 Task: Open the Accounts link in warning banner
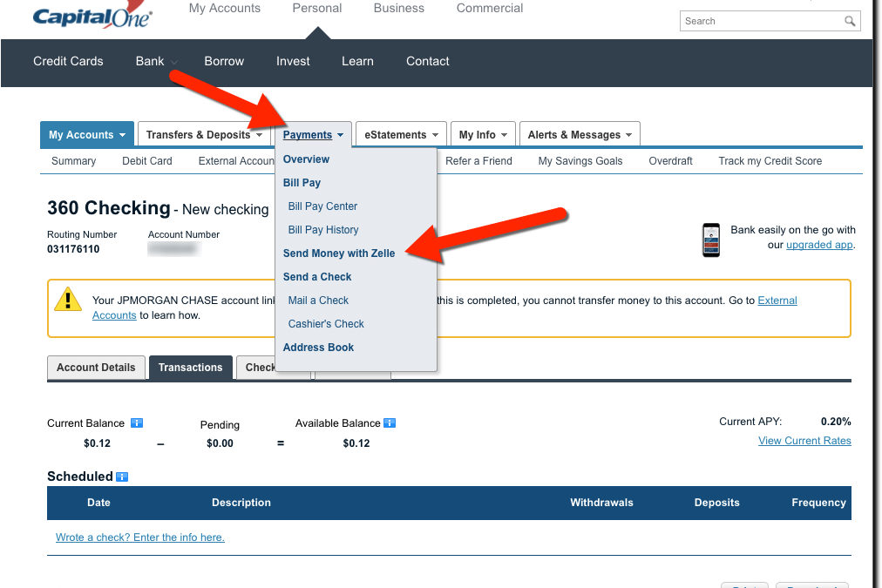(x=114, y=316)
